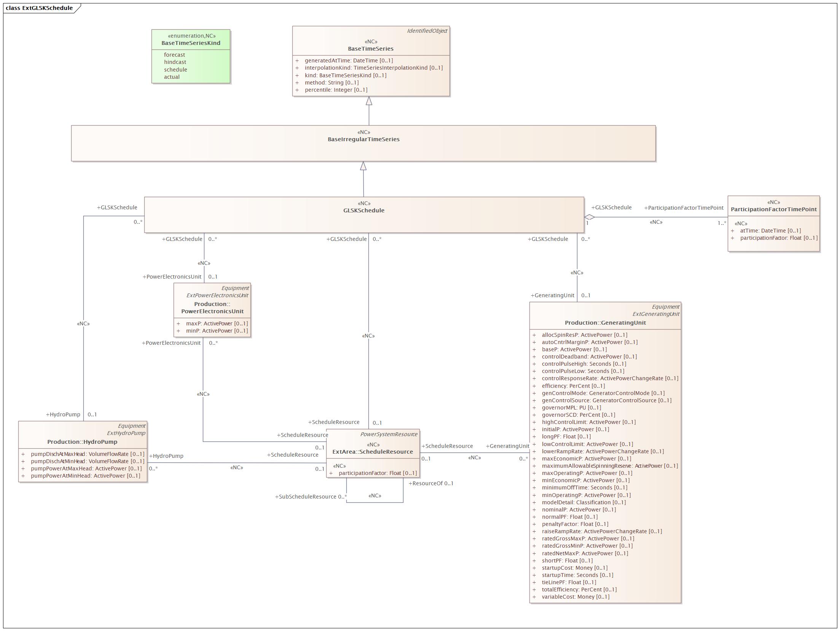Image resolution: width=840 pixels, height=631 pixels.
Task: Click the +ResourceOf 0..1 role label
Action: (431, 483)
